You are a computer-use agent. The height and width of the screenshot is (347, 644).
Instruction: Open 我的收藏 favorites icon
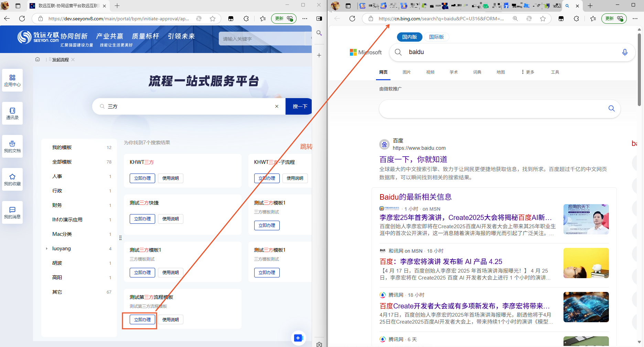pos(12,179)
